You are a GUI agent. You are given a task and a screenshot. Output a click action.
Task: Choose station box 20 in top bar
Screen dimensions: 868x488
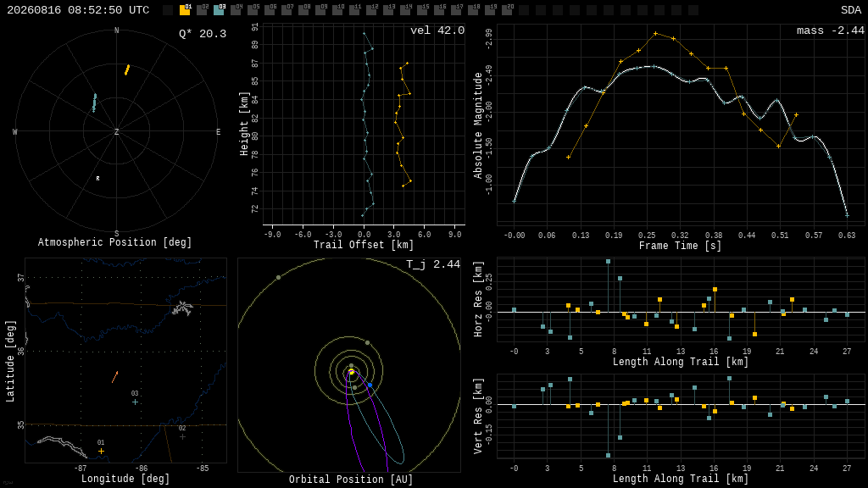(507, 9)
